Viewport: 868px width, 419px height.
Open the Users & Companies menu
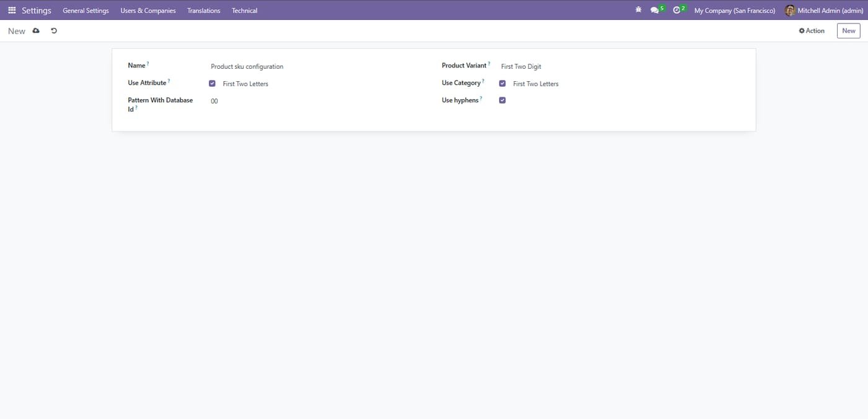[x=148, y=11]
